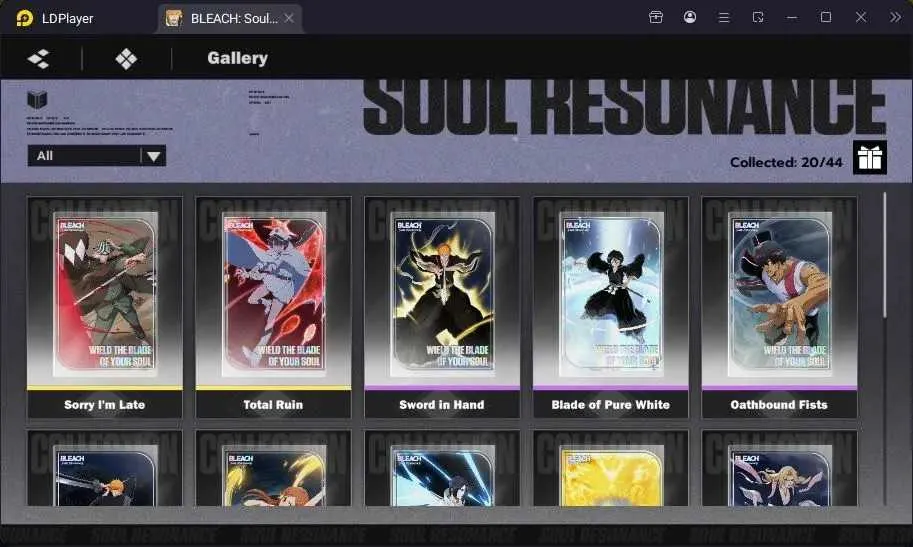Maximize the LDPlayer window
Image resolution: width=913 pixels, height=547 pixels.
pyautogui.click(x=826, y=17)
